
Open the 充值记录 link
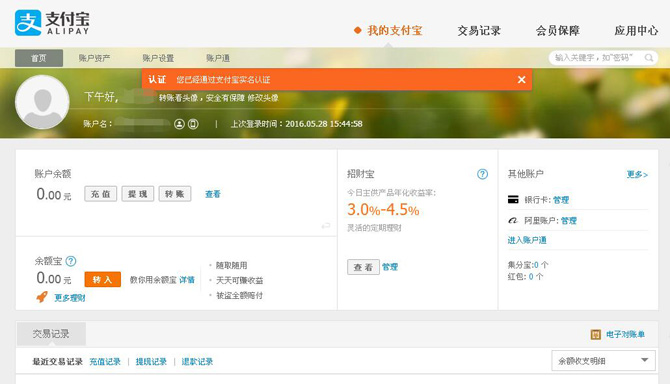point(105,362)
